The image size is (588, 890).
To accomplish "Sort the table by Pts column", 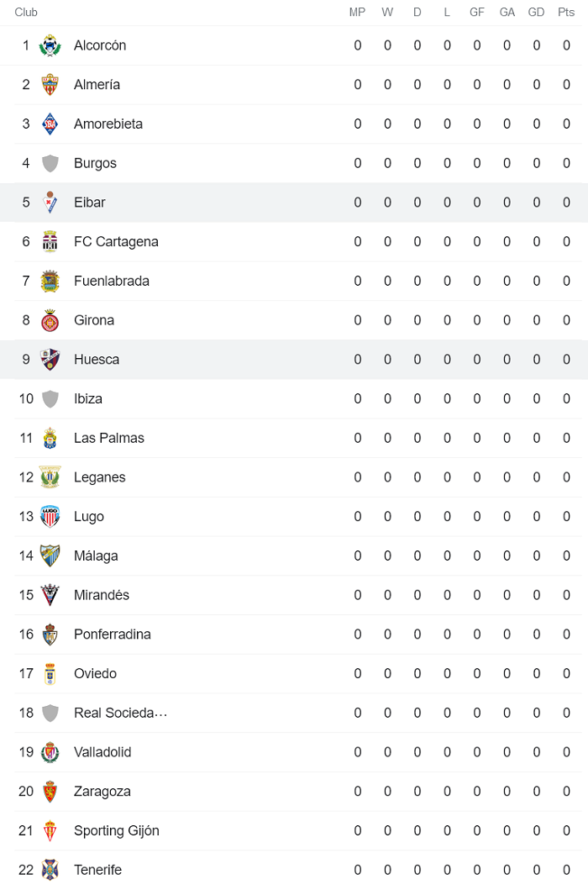I will (566, 13).
